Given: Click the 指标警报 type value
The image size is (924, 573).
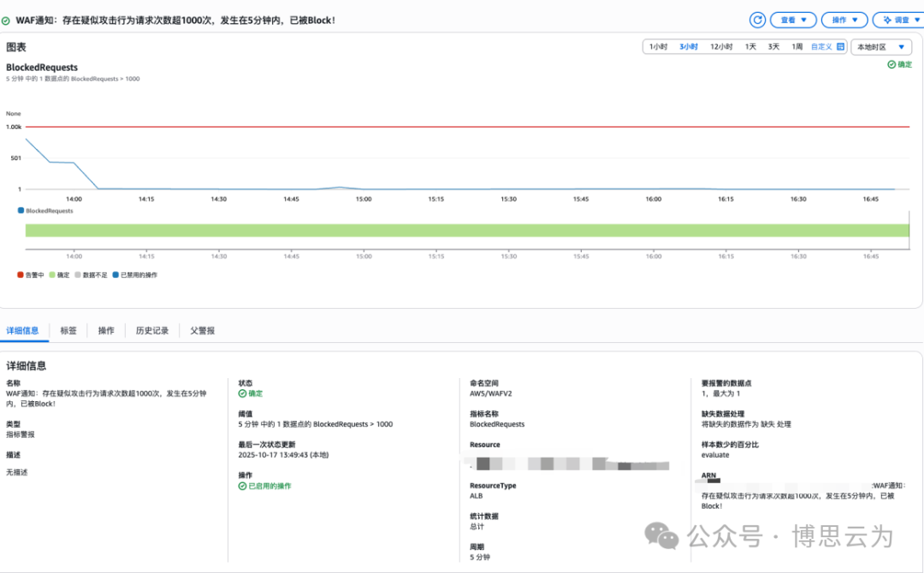Looking at the screenshot, I should [x=21, y=434].
